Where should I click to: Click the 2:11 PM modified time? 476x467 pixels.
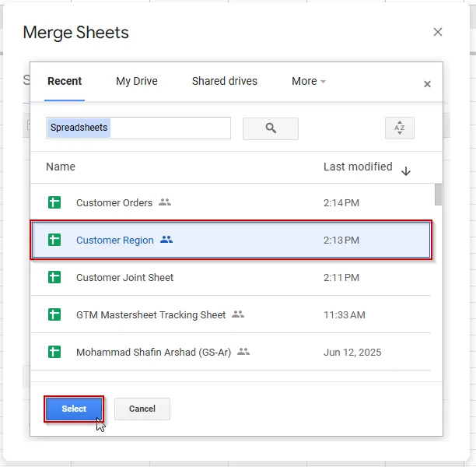pos(341,277)
